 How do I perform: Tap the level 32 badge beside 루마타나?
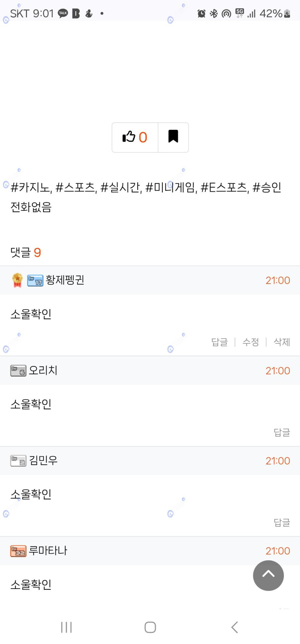pos(18,551)
